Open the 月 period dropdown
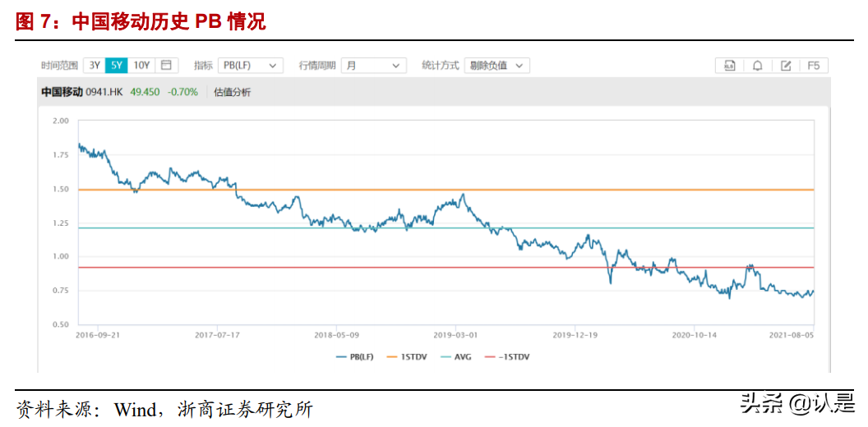 pos(374,65)
